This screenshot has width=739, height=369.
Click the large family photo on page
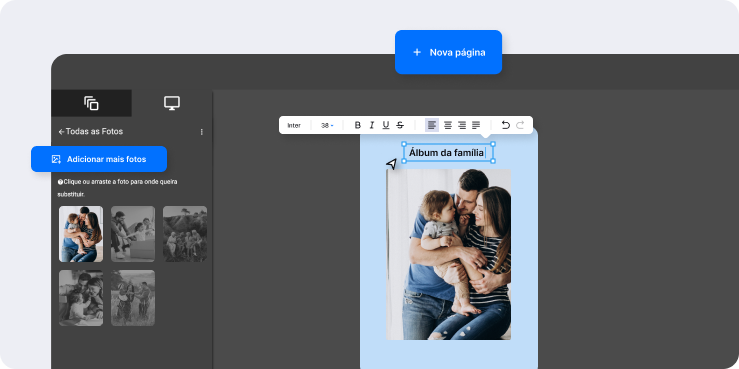coord(449,254)
